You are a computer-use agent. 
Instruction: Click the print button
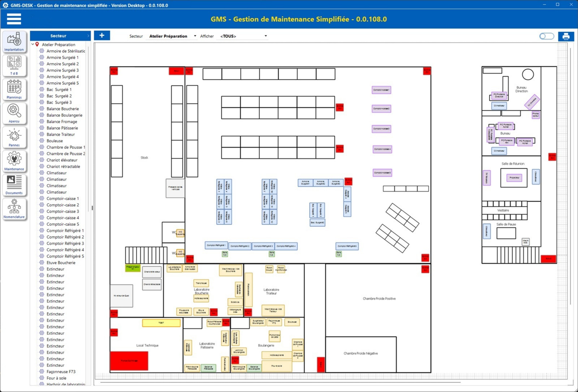(566, 36)
